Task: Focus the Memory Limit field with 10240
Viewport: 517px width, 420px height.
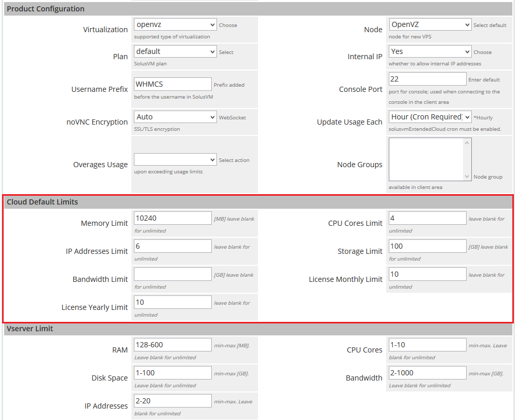Action: 173,218
